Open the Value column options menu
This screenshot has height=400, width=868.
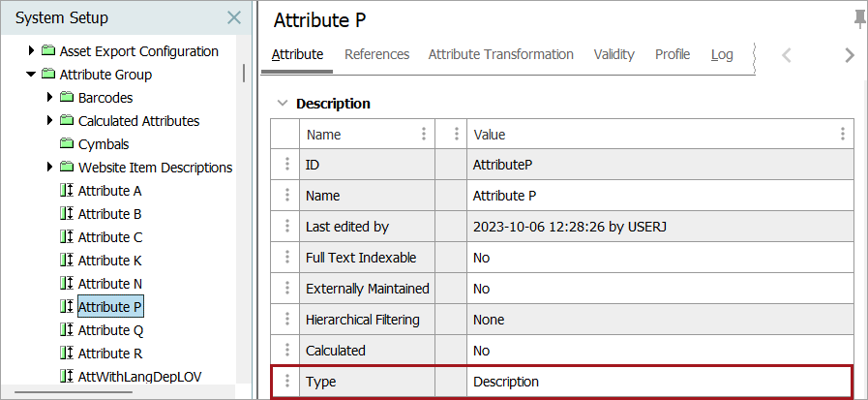point(842,135)
